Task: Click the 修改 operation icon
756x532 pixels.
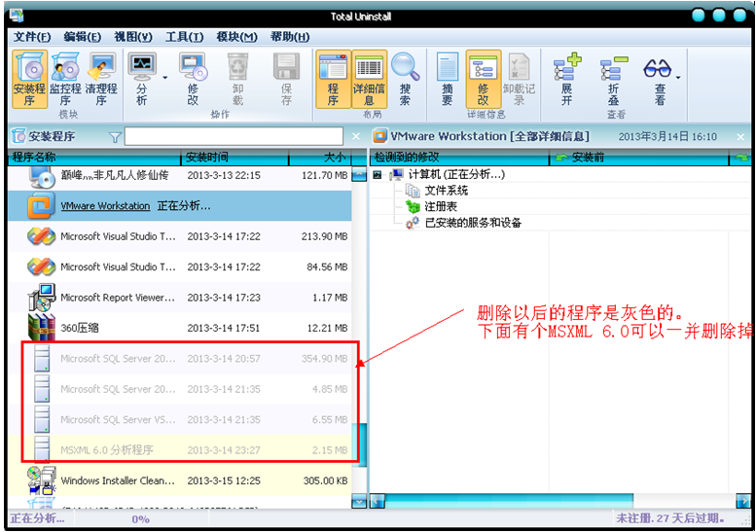Action: 193,79
